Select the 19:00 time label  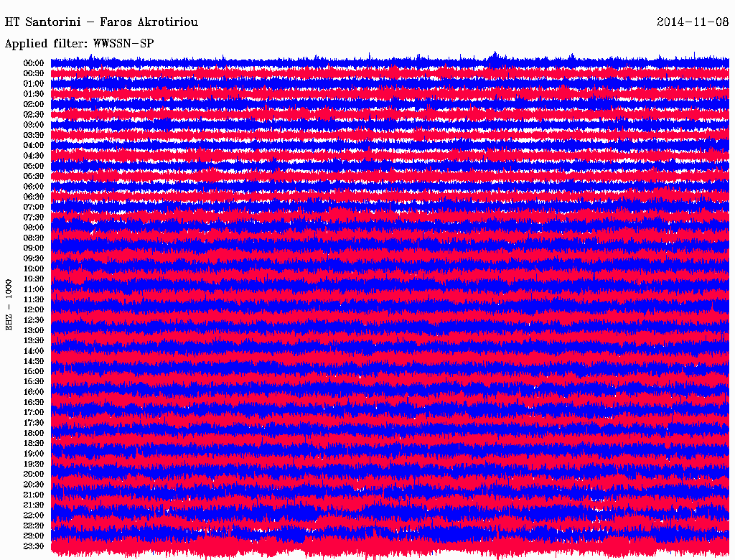pos(34,454)
